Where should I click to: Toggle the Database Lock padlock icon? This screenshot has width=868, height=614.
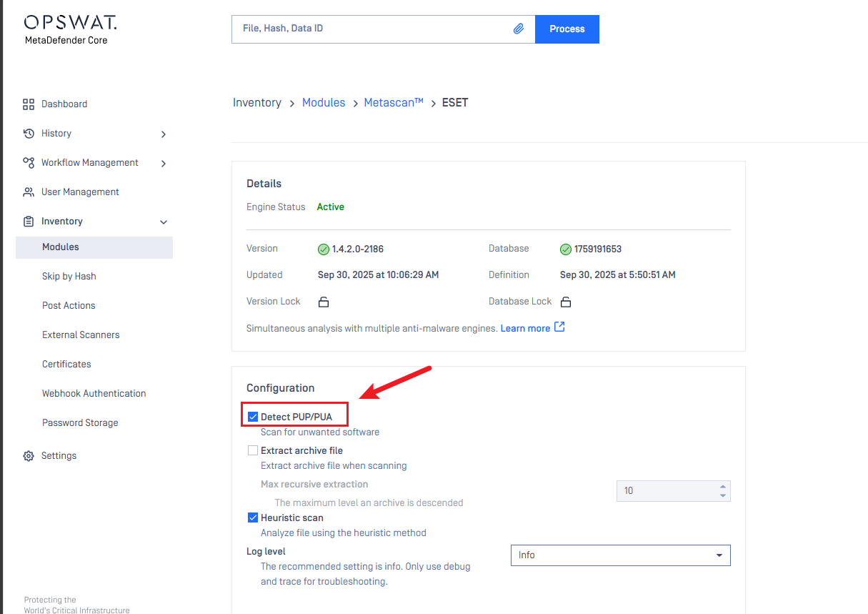(566, 302)
